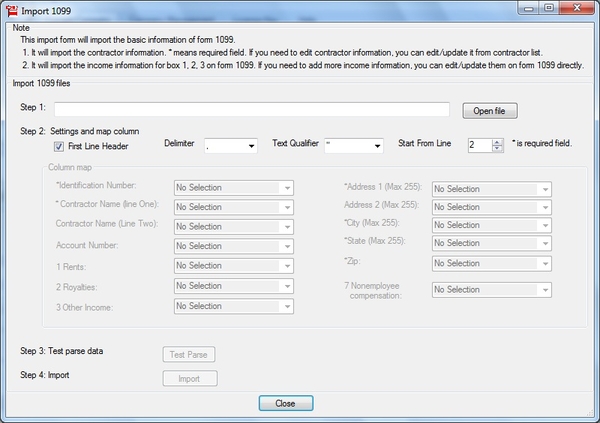This screenshot has height=423, width=600.
Task: Open the Contractor Name (line One) dropdown
Action: click(234, 207)
